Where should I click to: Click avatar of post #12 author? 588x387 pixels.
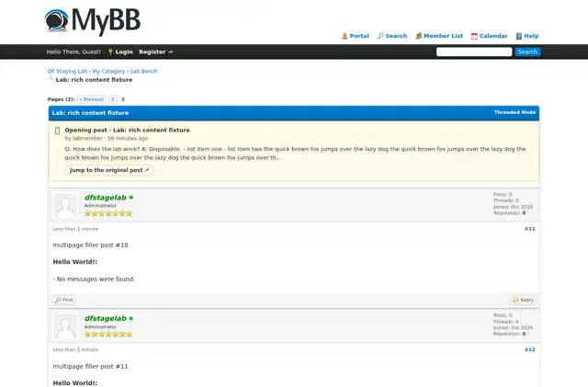click(x=65, y=325)
